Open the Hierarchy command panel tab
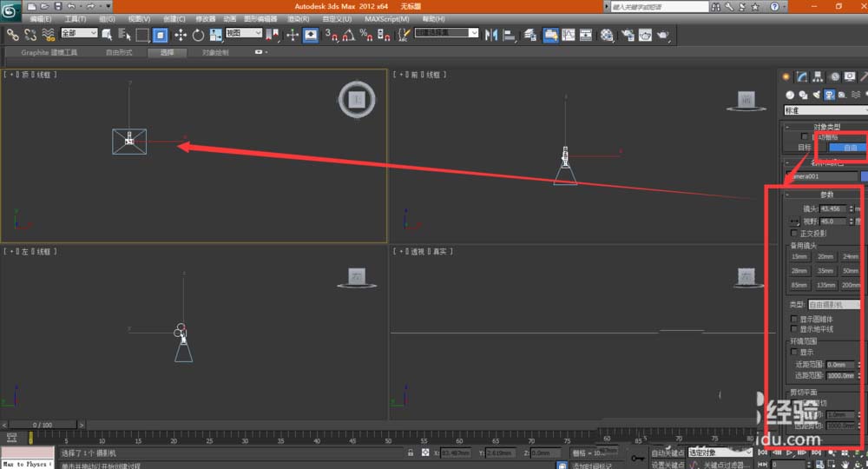 [x=818, y=76]
